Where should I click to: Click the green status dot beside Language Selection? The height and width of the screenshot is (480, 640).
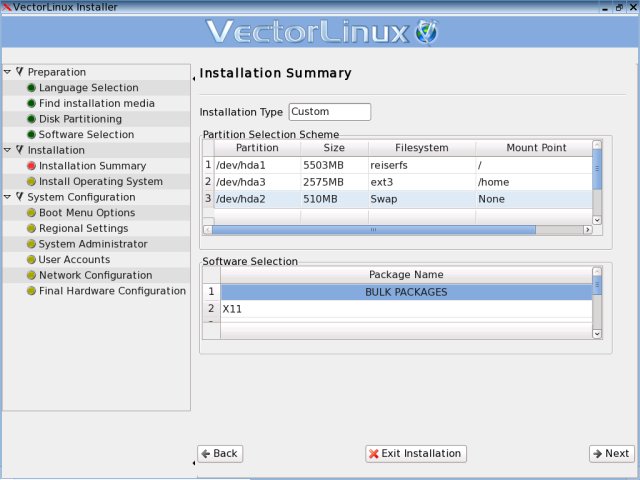pyautogui.click(x=31, y=88)
